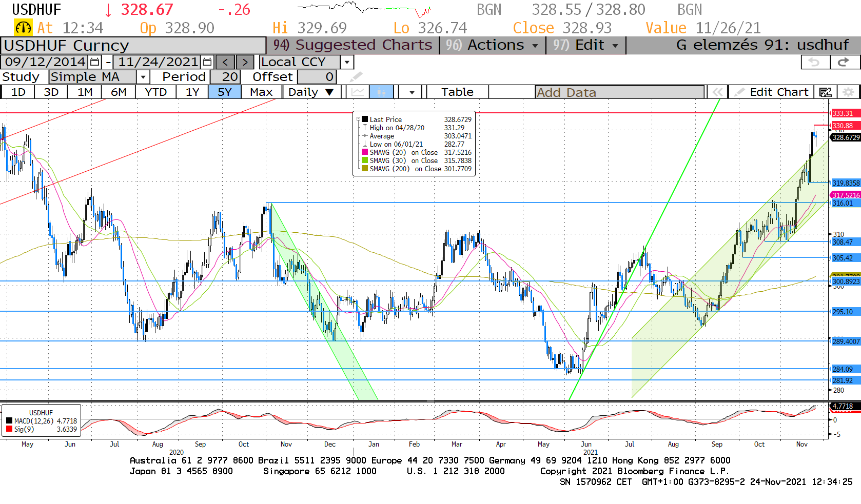Click the 319.8358 blue level label
The width and height of the screenshot is (861, 504).
[846, 183]
